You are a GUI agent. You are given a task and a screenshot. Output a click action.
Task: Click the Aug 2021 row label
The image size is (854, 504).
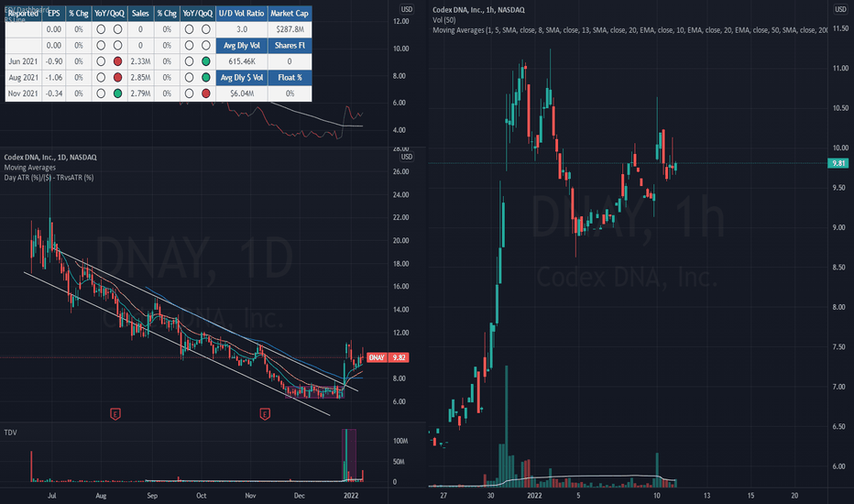[x=24, y=77]
